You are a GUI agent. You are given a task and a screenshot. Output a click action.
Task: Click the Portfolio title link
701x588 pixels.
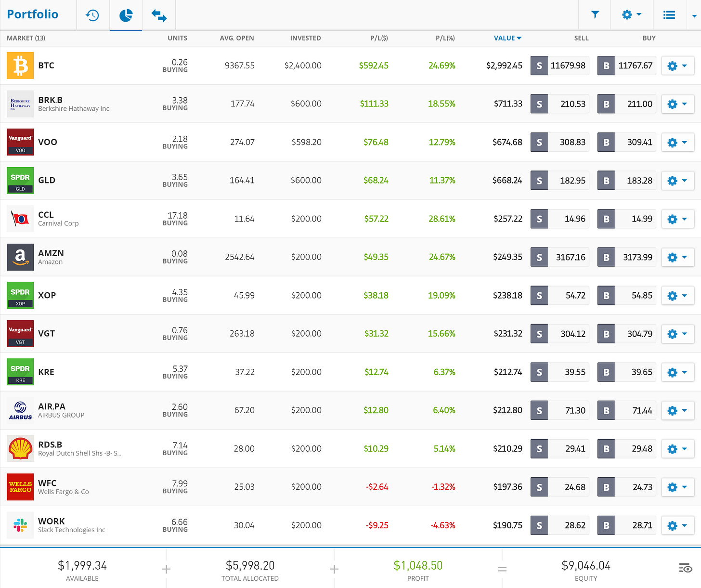coord(32,14)
